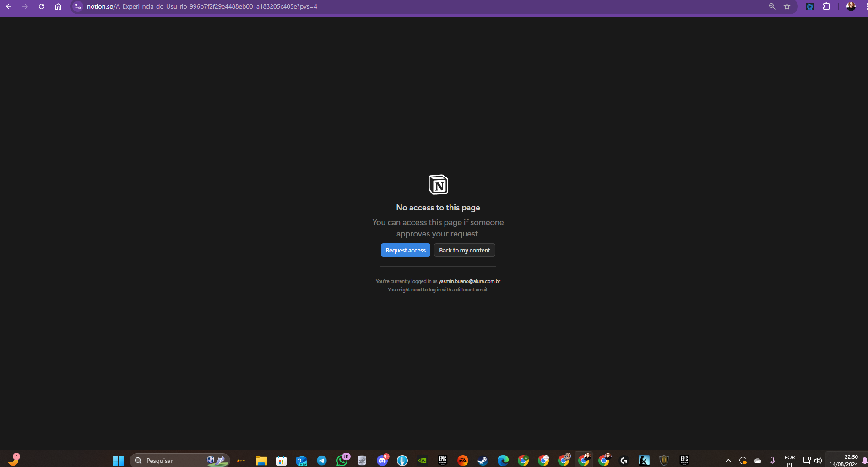Open the Extensions puzzle icon
868x467 pixels.
click(826, 6)
